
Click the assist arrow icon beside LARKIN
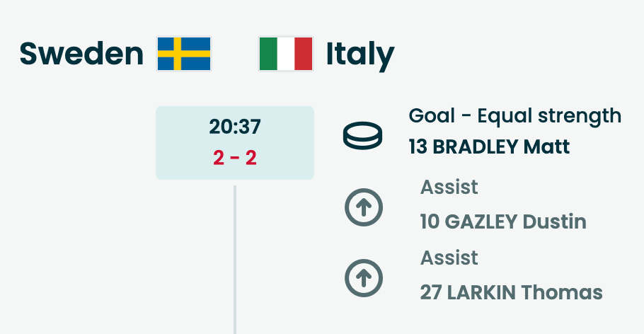click(x=363, y=277)
